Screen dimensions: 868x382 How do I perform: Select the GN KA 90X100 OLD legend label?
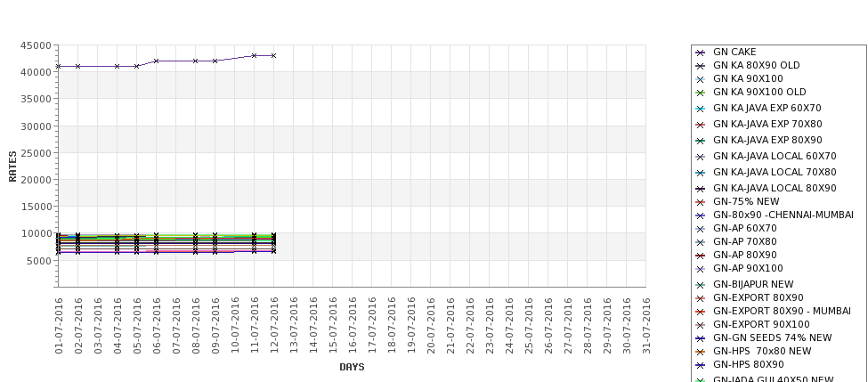tap(759, 92)
